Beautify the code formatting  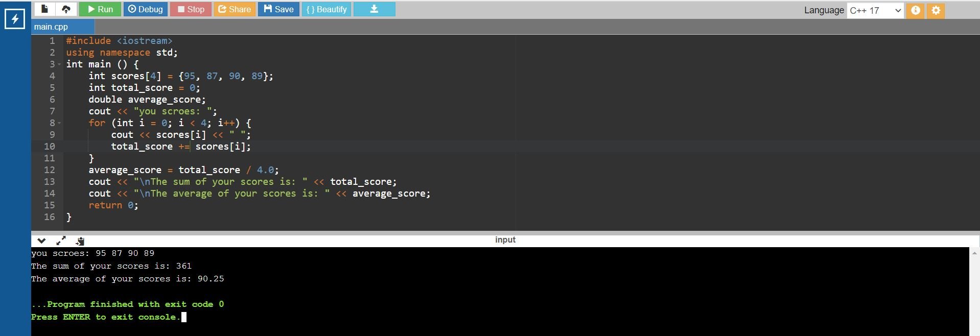pos(326,9)
